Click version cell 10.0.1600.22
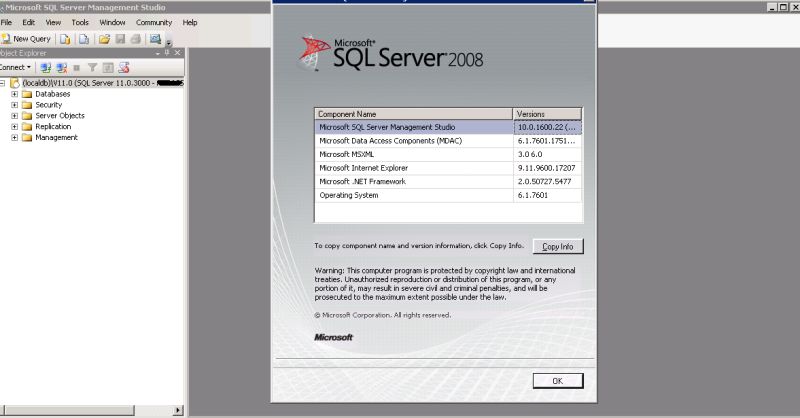This screenshot has height=418, width=800. (x=547, y=127)
